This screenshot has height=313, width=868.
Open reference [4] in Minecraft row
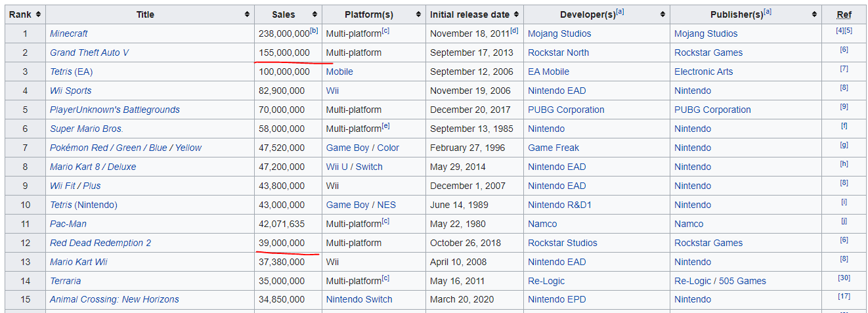tap(840, 30)
